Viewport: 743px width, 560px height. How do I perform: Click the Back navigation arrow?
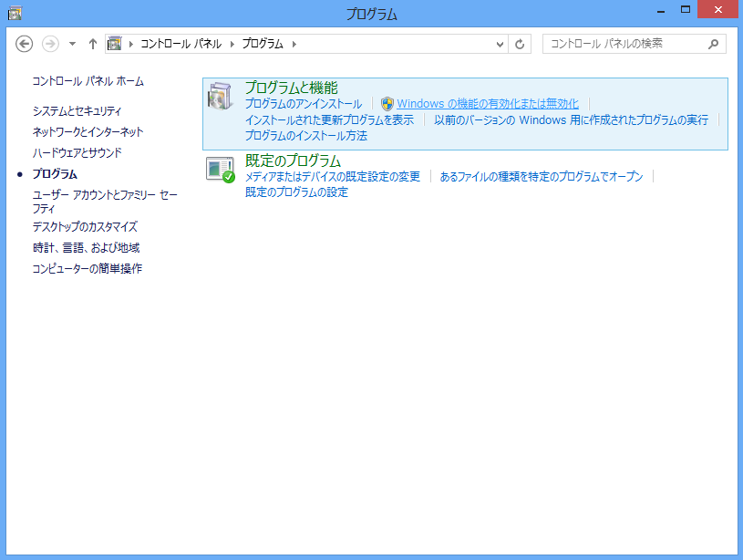click(25, 44)
